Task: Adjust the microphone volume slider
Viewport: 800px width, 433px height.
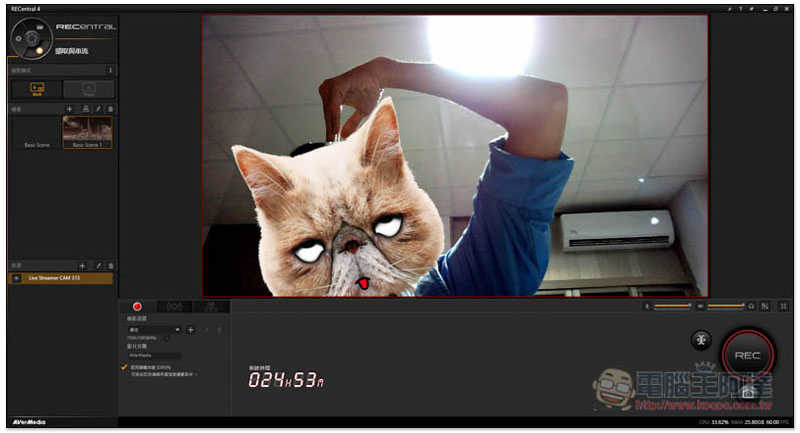Action: [x=673, y=305]
